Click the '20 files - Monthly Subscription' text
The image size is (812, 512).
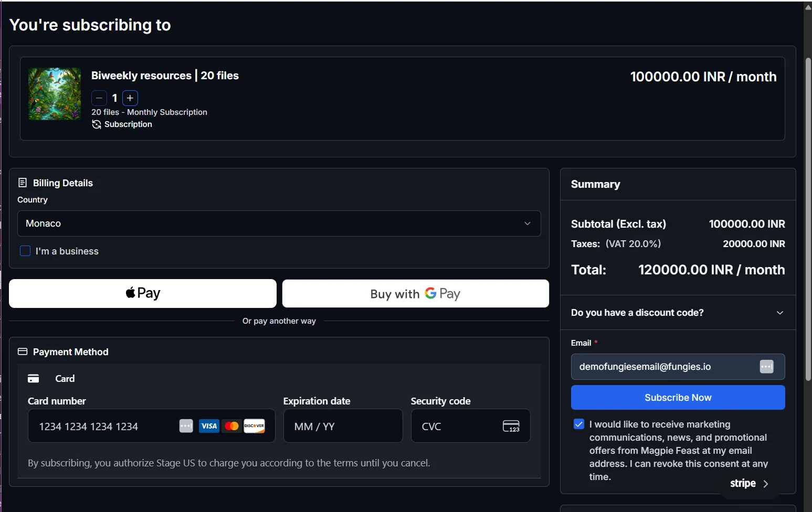click(x=149, y=112)
